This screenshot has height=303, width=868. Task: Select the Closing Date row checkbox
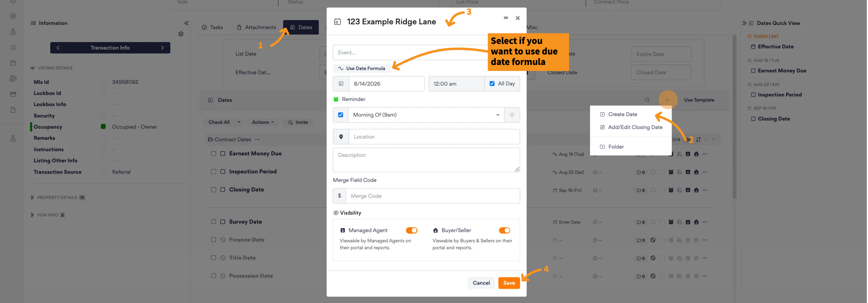click(213, 190)
